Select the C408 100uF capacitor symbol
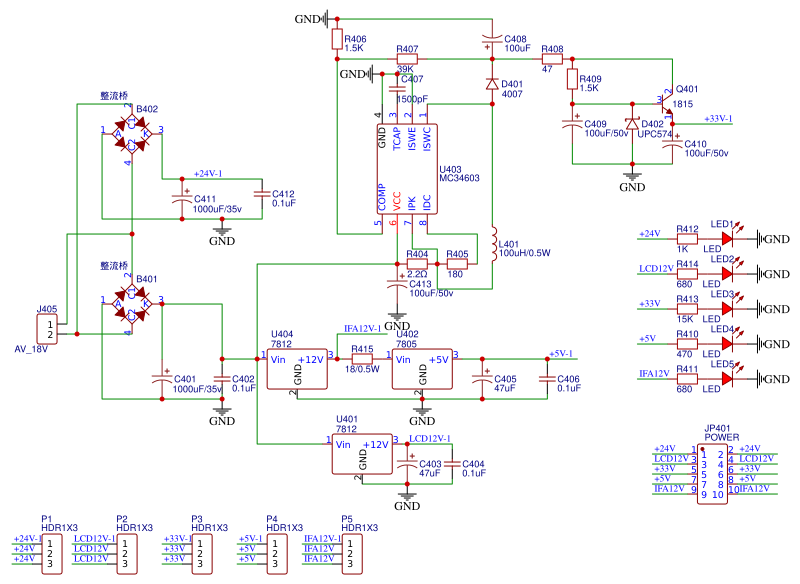Image resolution: width=800 pixels, height=584 pixels. [x=492, y=40]
